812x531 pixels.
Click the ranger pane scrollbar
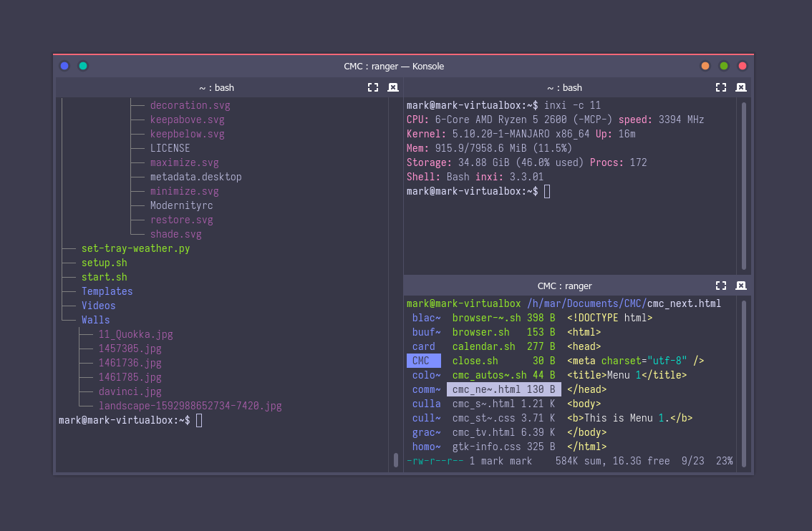pyautogui.click(x=744, y=384)
